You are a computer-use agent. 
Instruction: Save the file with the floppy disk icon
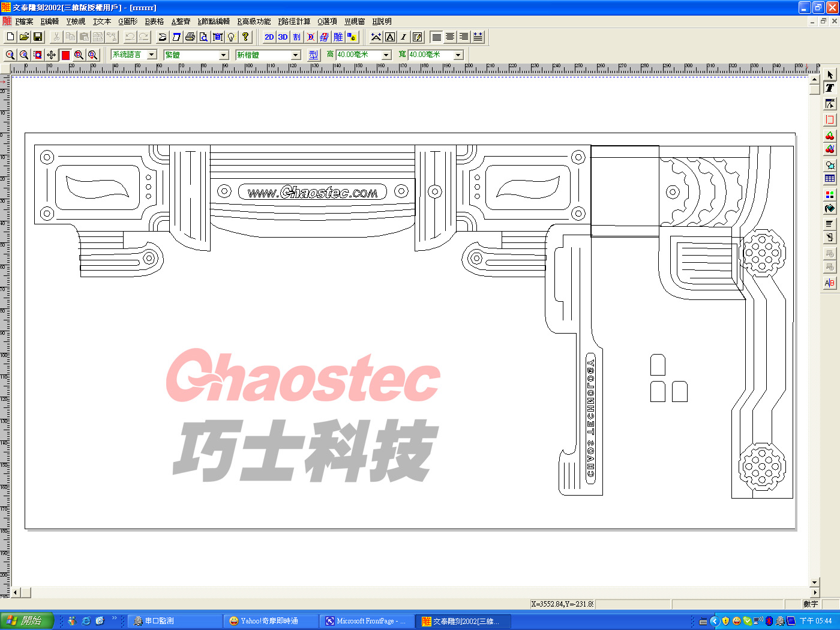tap(38, 37)
